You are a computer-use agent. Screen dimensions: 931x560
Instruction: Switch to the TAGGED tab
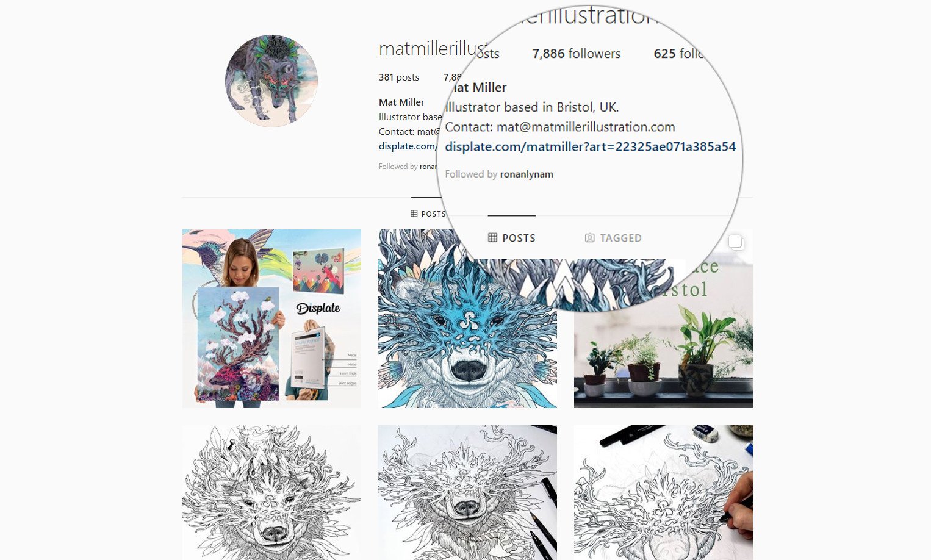pos(613,238)
